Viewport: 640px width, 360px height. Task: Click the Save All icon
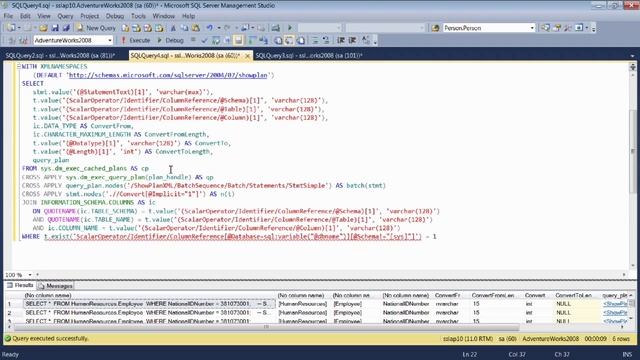[x=66, y=28]
